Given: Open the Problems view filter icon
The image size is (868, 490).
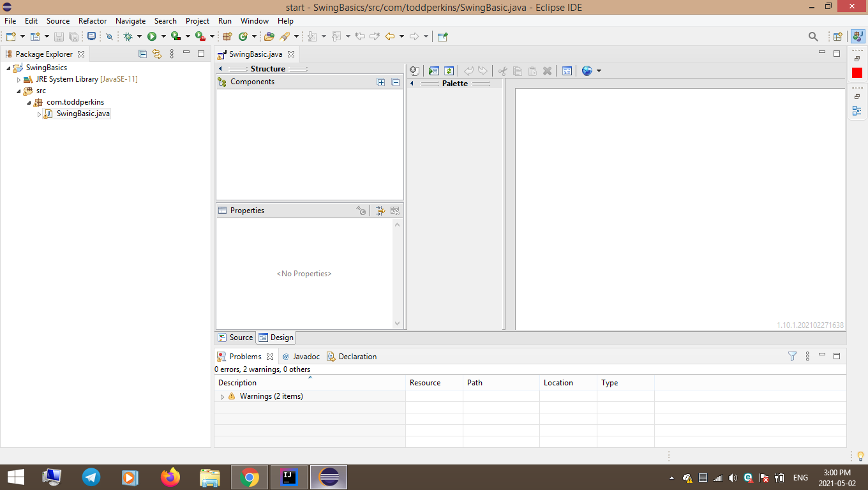Looking at the screenshot, I should coord(792,357).
